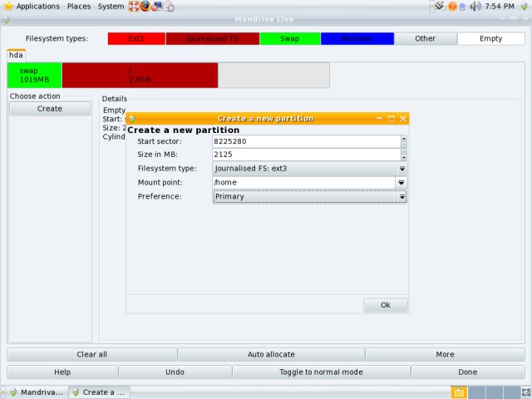Image resolution: width=532 pixels, height=399 pixels.
Task: Click the Mandriva star logo icon
Action: pyautogui.click(x=8, y=6)
